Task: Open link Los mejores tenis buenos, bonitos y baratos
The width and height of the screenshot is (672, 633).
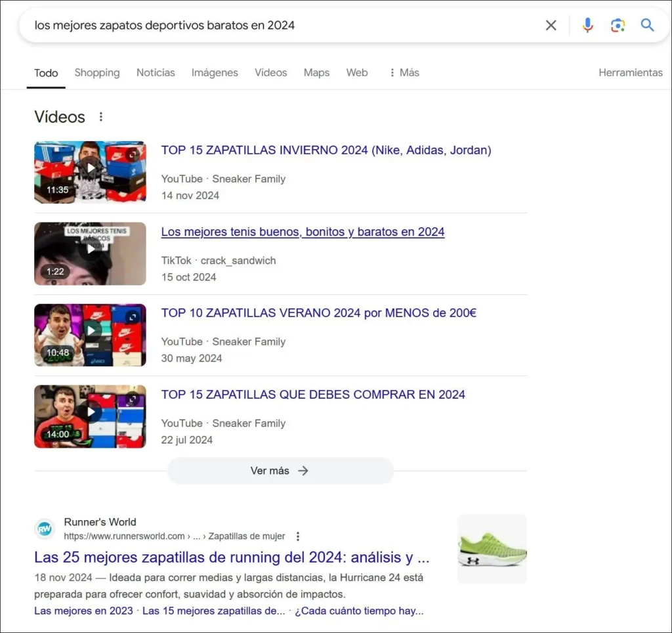Action: click(303, 232)
